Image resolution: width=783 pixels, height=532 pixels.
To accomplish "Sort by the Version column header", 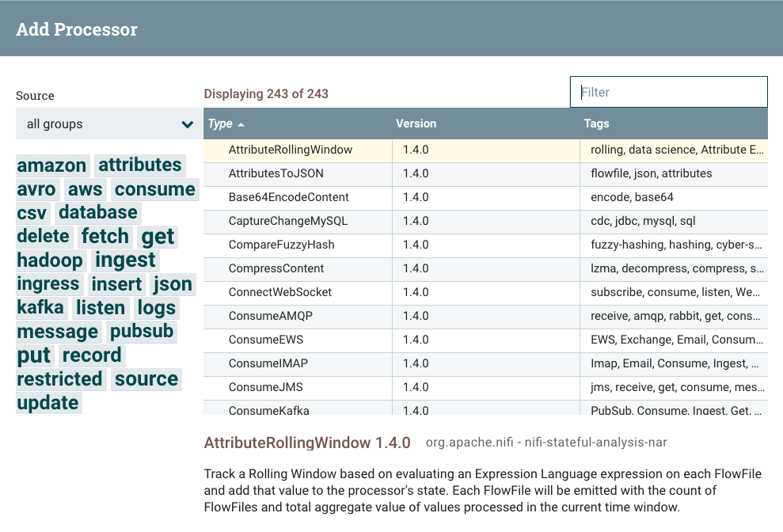I will point(416,123).
